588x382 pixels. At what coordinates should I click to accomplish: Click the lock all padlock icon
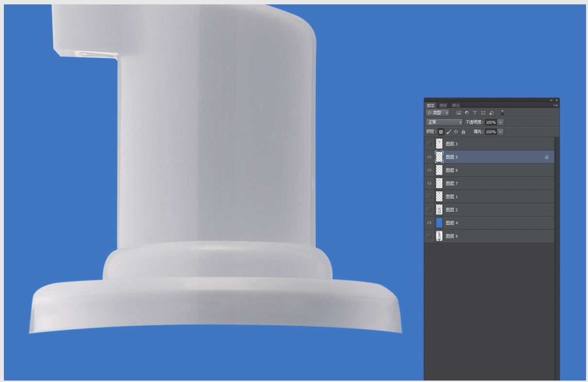pyautogui.click(x=463, y=132)
